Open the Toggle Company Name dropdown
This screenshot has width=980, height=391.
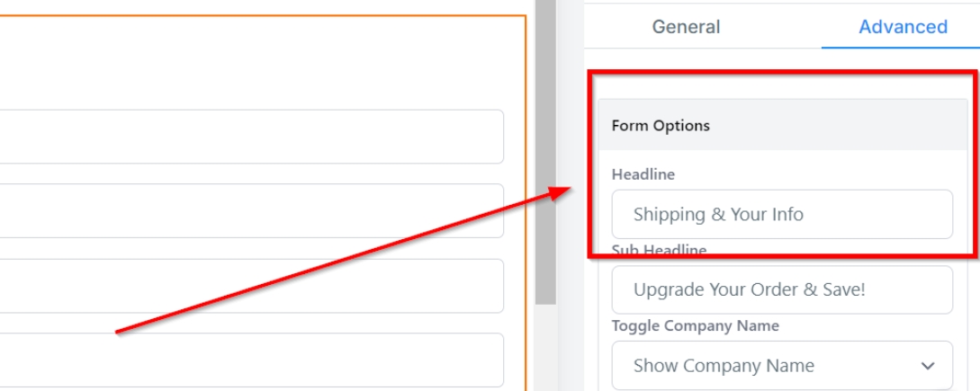coord(781,366)
